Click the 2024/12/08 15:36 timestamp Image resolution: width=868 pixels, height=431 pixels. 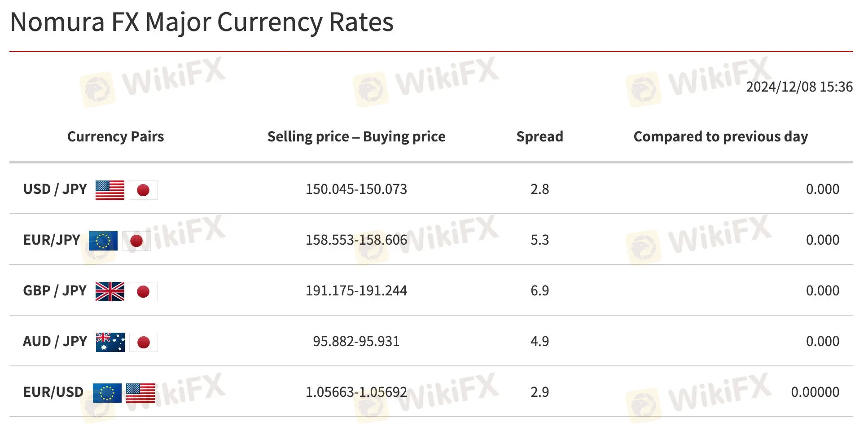pos(799,87)
